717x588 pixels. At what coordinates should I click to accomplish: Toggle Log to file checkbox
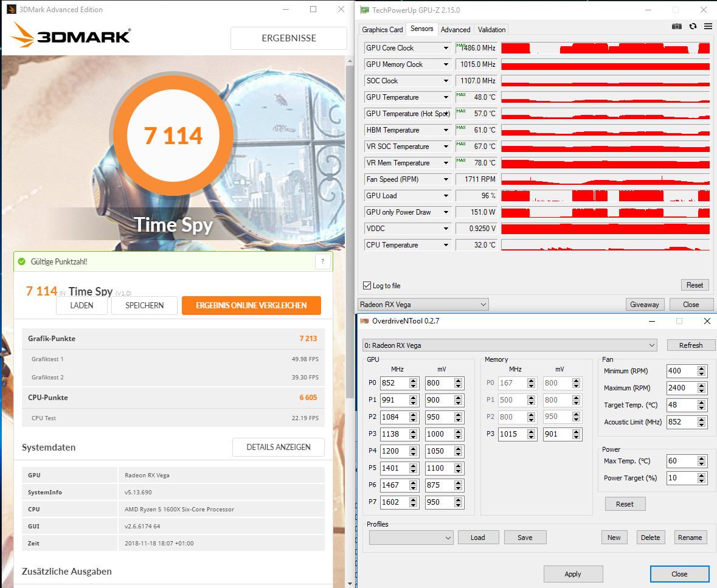(367, 285)
